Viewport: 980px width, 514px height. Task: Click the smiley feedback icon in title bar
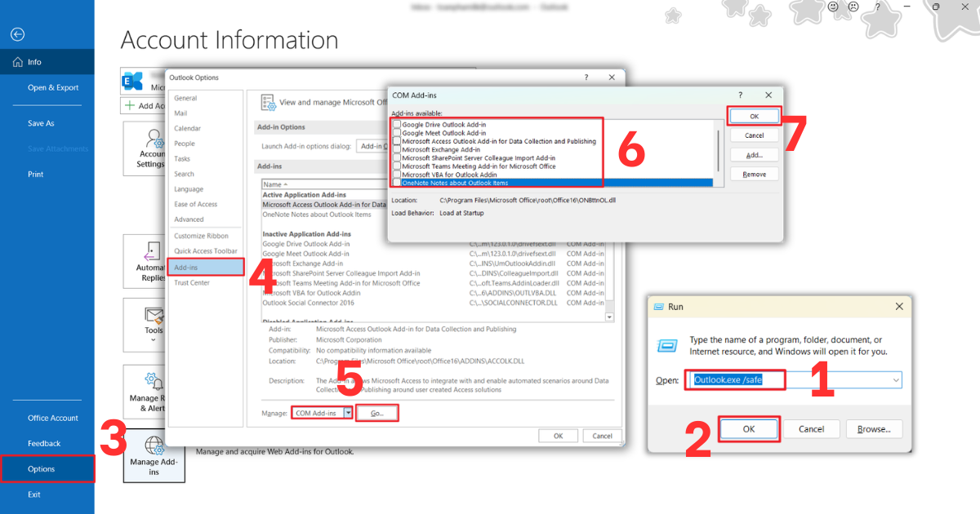tap(834, 7)
